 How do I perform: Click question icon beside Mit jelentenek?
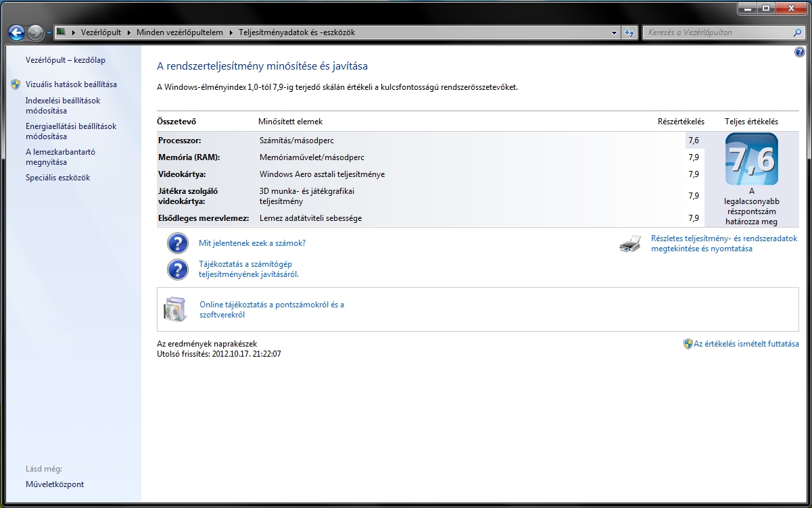[177, 243]
